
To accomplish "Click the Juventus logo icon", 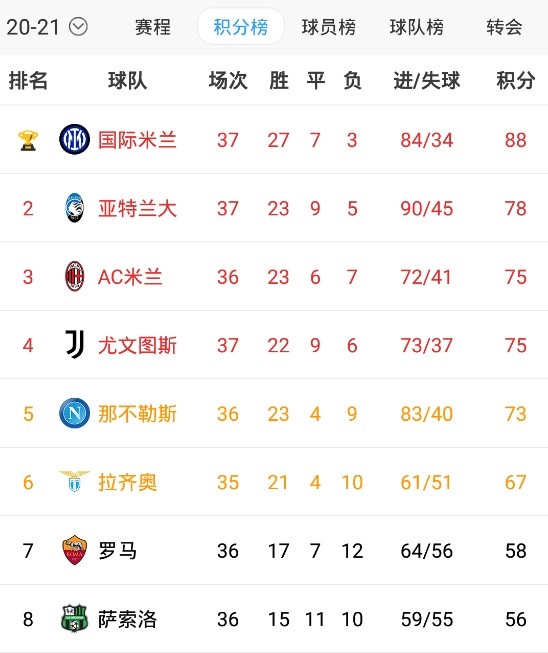I will (75, 344).
